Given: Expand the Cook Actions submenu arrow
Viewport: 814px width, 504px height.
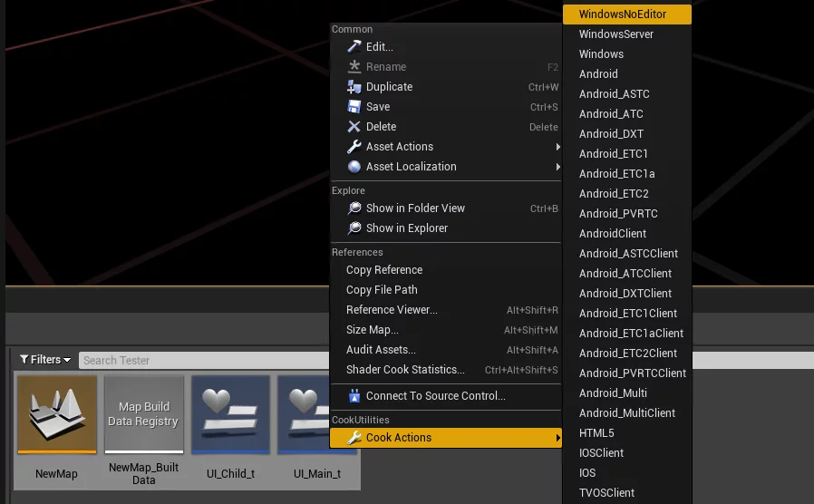Looking at the screenshot, I should (557, 438).
